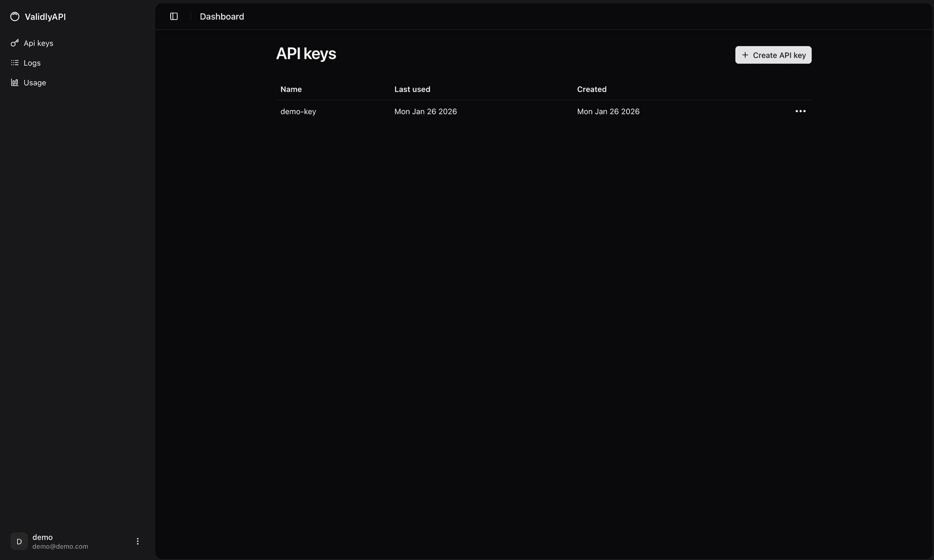Click the demo@demo.com account email
Screen dimensions: 934x560
coord(60,546)
